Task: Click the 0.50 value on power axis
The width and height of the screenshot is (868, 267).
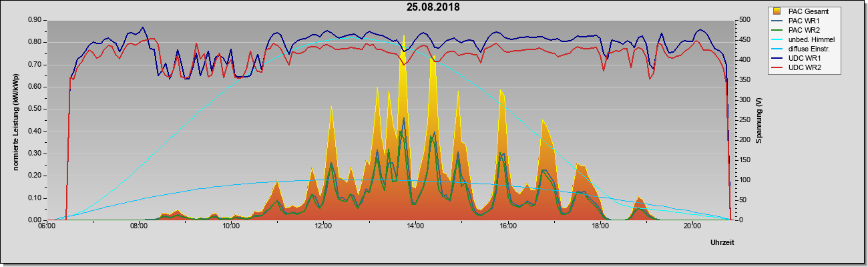Action: tap(35, 109)
